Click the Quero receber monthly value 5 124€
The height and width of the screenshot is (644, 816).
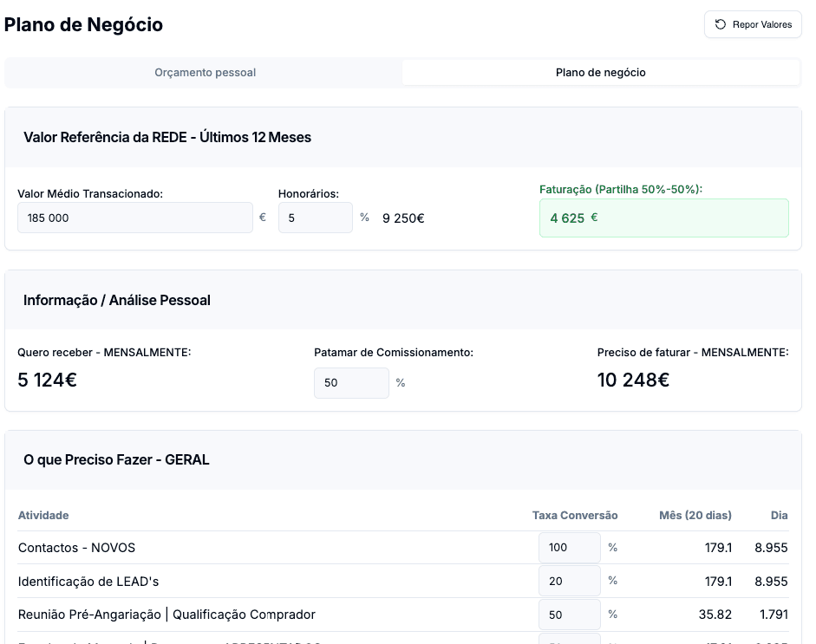pos(48,380)
